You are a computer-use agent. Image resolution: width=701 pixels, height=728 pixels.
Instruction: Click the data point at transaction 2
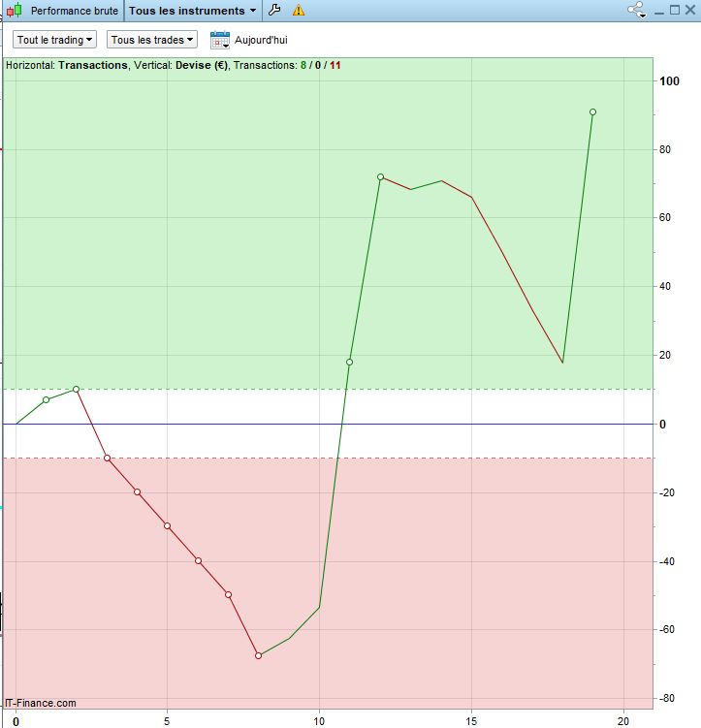coord(77,389)
